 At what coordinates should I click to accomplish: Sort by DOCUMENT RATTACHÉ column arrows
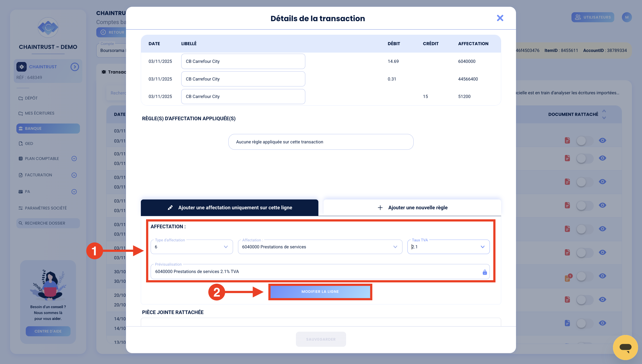click(604, 114)
